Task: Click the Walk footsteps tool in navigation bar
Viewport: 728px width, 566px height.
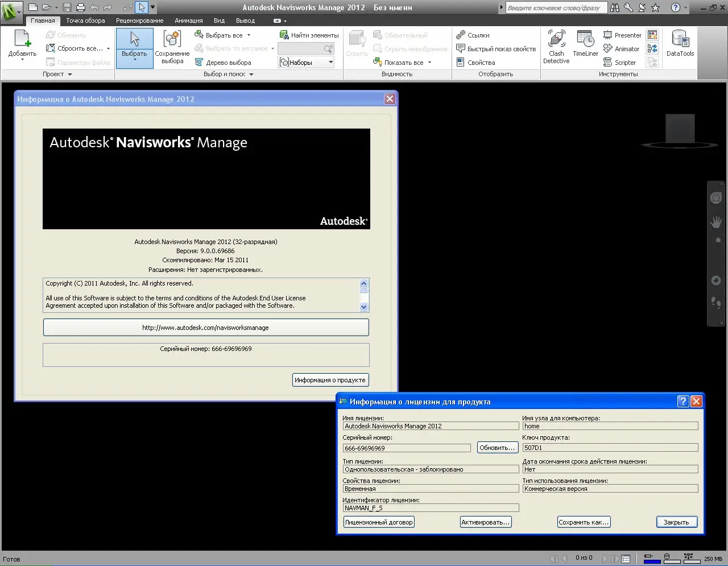Action: pyautogui.click(x=716, y=303)
